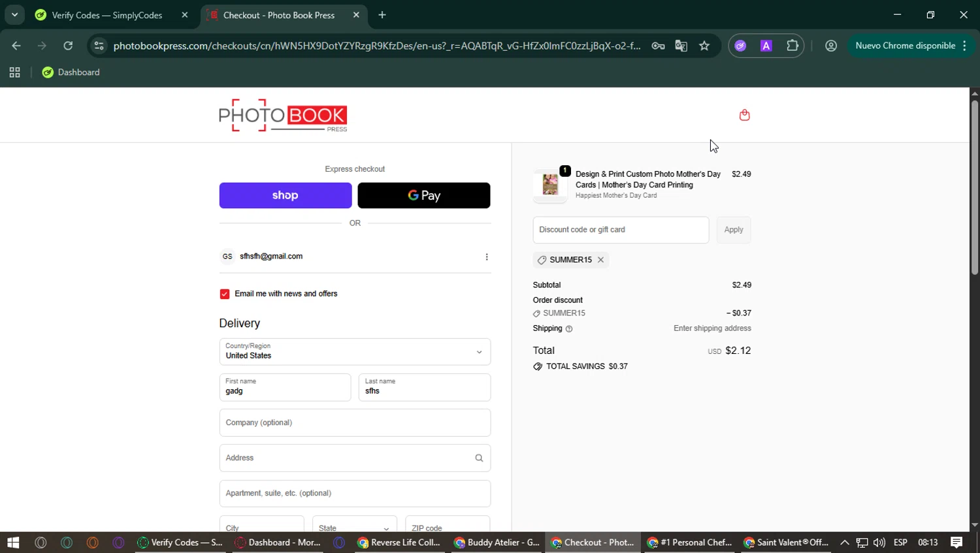Click the Discount code or gift card field
980x553 pixels.
click(621, 230)
